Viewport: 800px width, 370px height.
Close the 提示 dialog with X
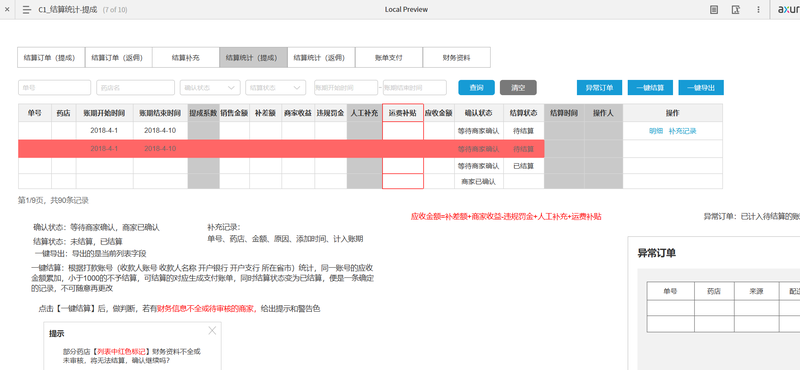[x=212, y=331]
